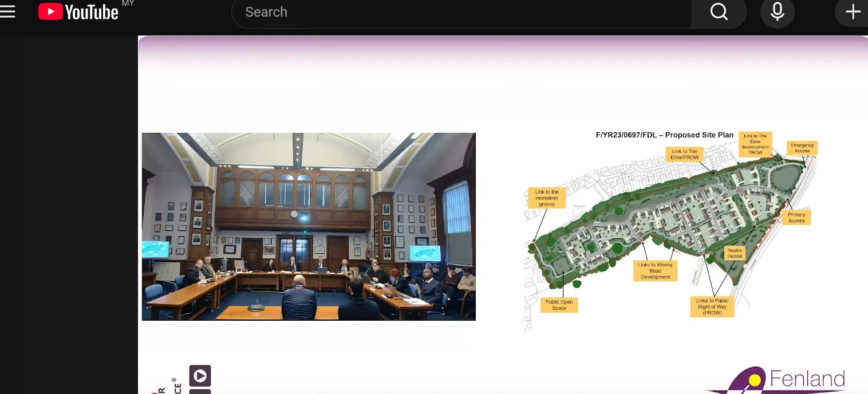This screenshot has height=394, width=868.
Task: Click the Reptile Habitat label
Action: tap(735, 253)
